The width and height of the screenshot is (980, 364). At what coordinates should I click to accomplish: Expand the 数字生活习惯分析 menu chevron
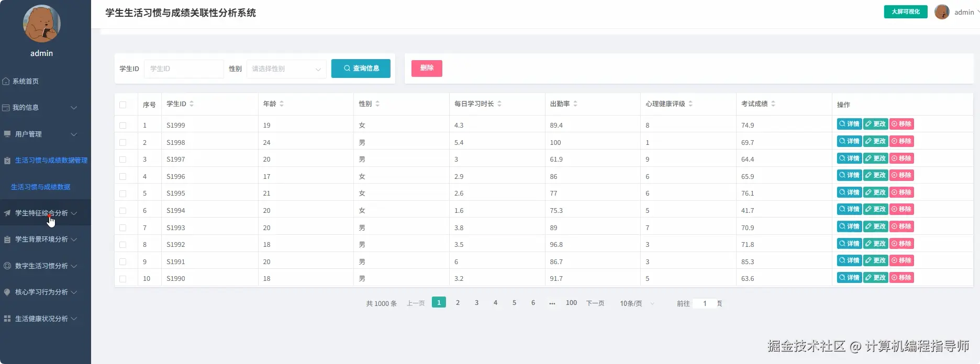click(x=74, y=266)
